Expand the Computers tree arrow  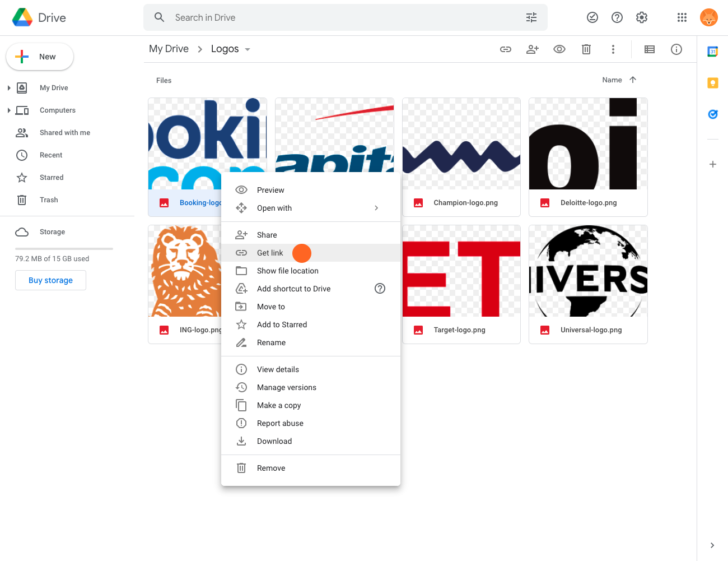point(9,110)
